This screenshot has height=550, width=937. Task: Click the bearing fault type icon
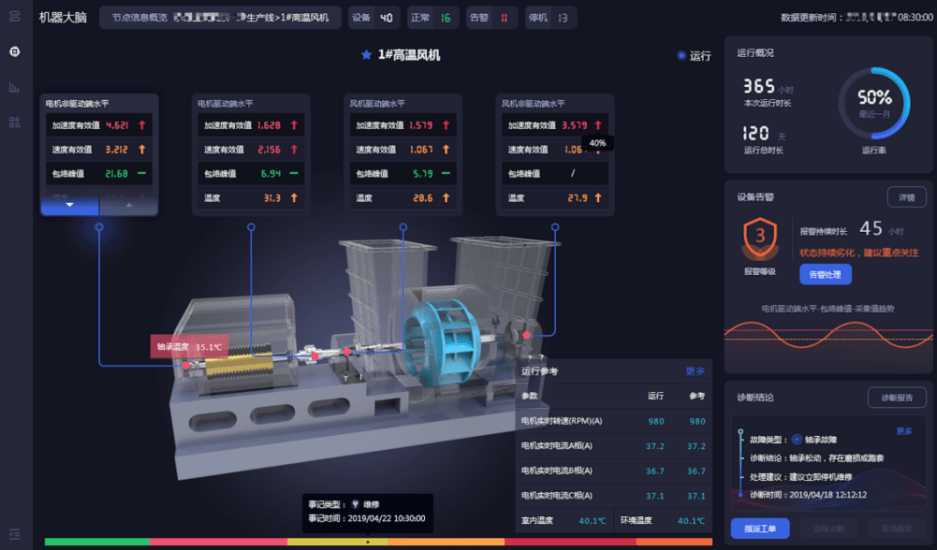point(797,438)
